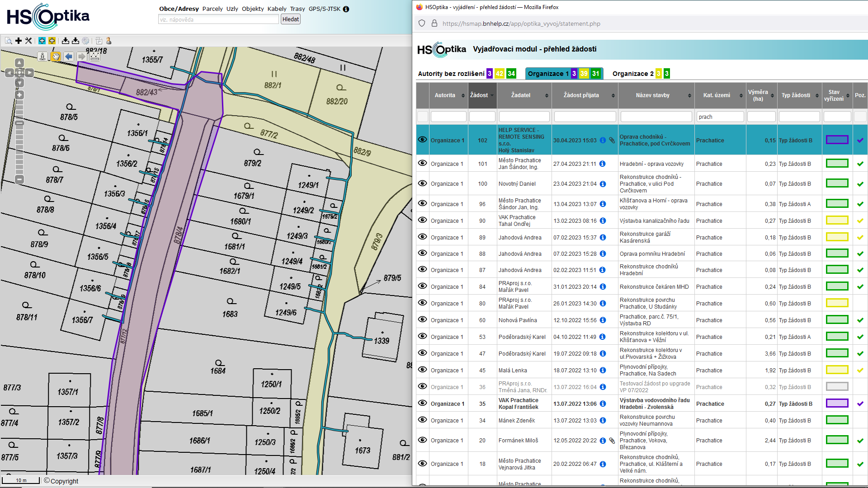Sort the Kat. území column

coord(741,95)
